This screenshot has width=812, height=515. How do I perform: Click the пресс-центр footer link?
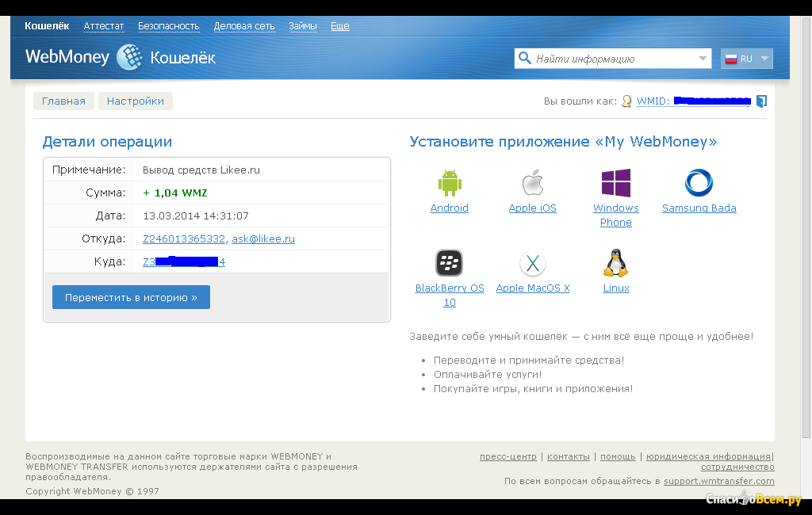(x=508, y=456)
